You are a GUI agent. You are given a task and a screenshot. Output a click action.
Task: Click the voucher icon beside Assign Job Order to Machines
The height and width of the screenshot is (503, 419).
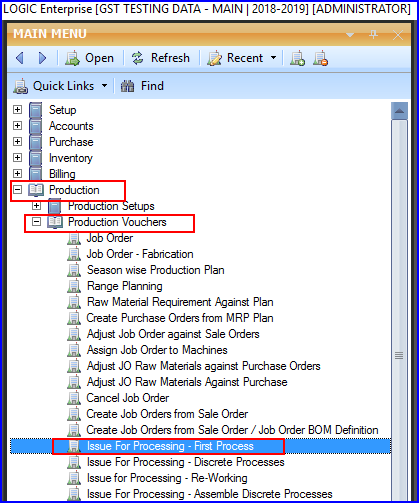[74, 350]
